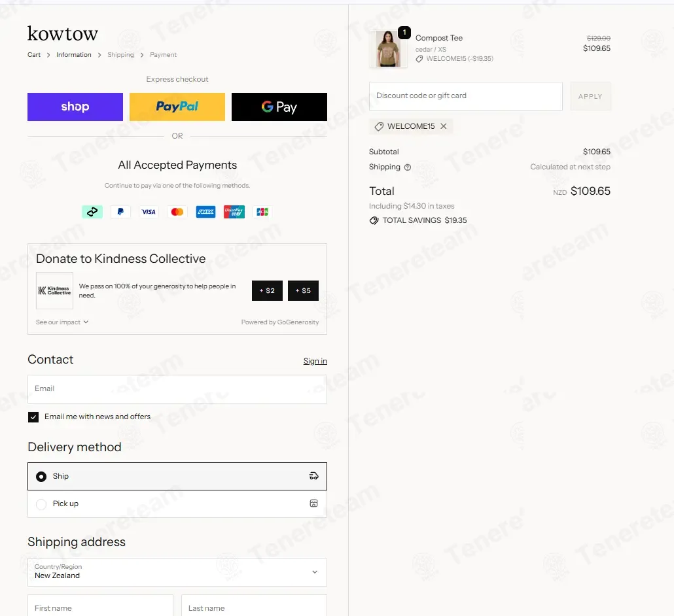Donate $5 to Kindness Collective
Viewport: 674px width, 616px height.
303,291
